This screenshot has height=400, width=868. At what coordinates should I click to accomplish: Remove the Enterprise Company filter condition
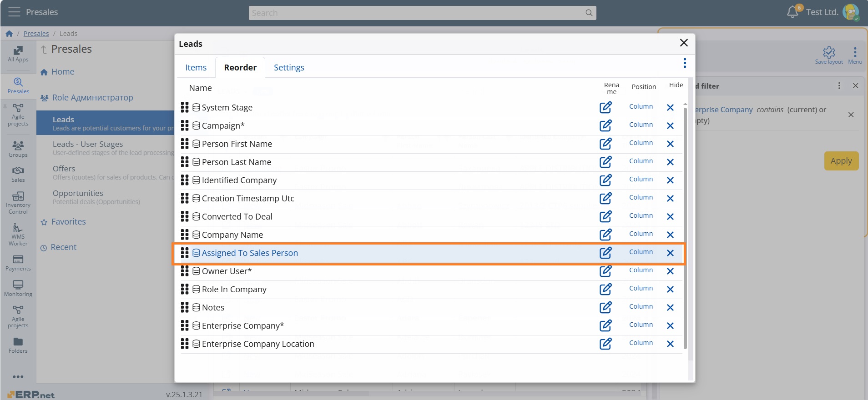tap(851, 115)
